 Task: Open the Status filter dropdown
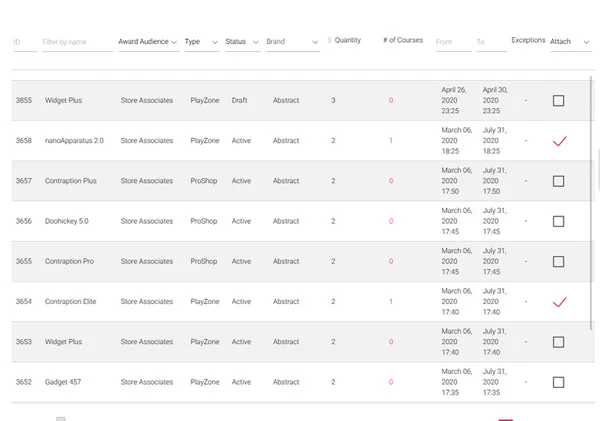coord(243,42)
